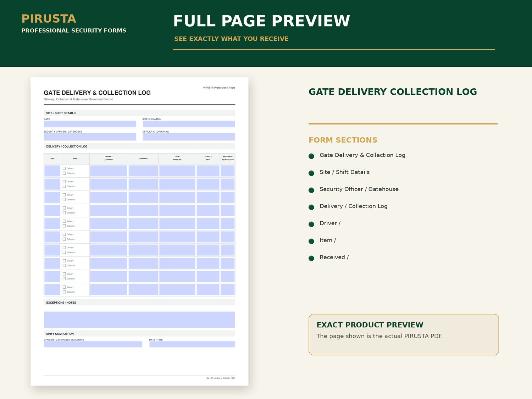Click the A4 Printable Fillable PDF footer

coord(221,378)
